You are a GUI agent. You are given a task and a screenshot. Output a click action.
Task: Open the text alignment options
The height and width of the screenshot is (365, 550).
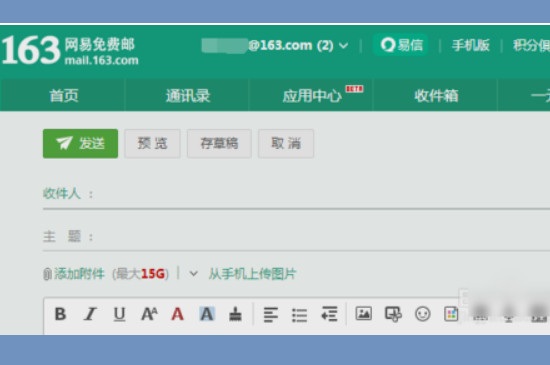click(x=271, y=315)
